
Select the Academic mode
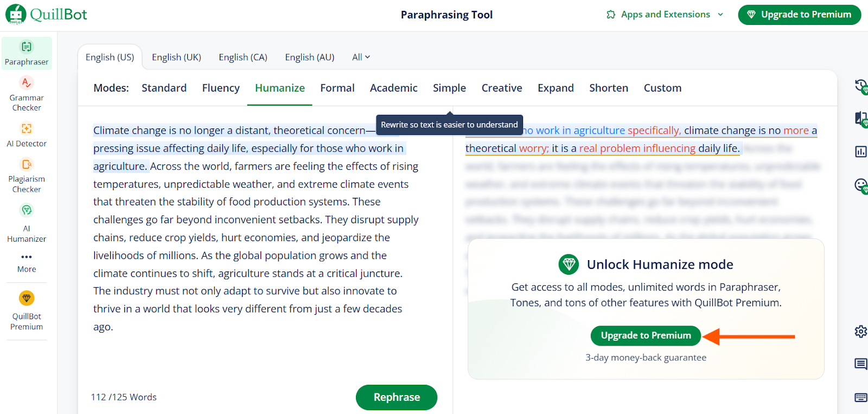(394, 88)
